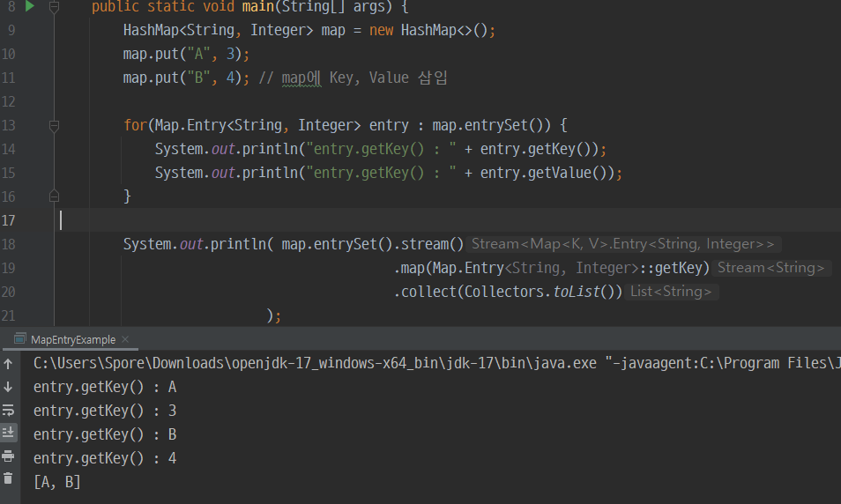Click line number 13 in gutter
The width and height of the screenshot is (841, 504).
pos(8,125)
